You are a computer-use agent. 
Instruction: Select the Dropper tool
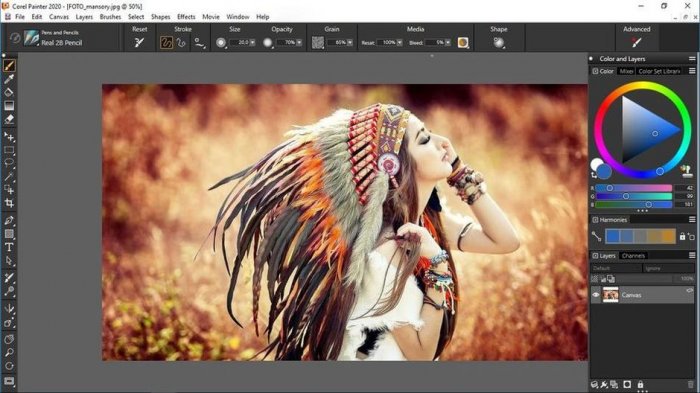click(x=9, y=79)
